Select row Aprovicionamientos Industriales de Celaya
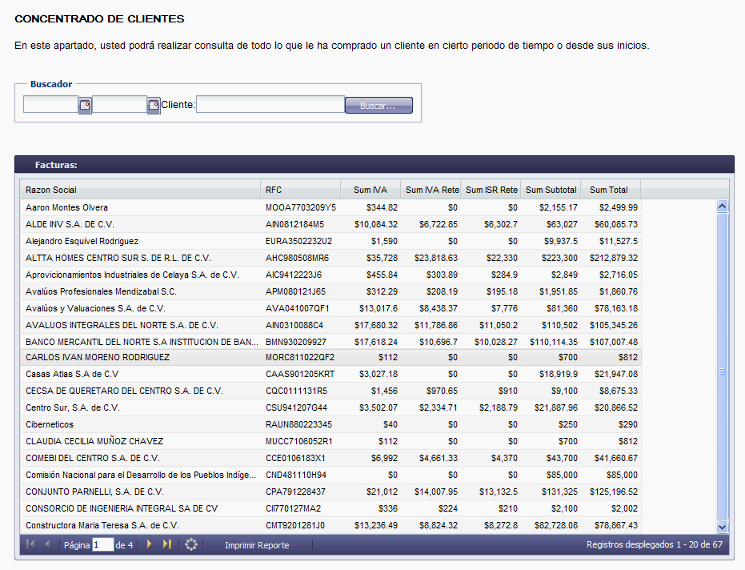Image resolution: width=745 pixels, height=570 pixels. pyautogui.click(x=331, y=275)
